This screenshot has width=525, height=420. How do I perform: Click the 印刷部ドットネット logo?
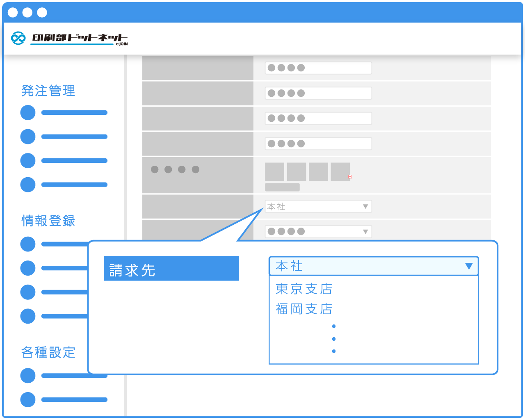pyautogui.click(x=69, y=38)
